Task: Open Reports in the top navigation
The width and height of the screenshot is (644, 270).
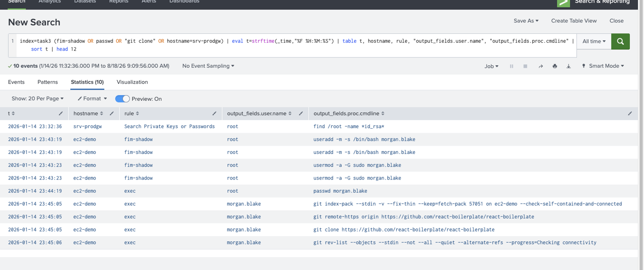Action: 119,2
